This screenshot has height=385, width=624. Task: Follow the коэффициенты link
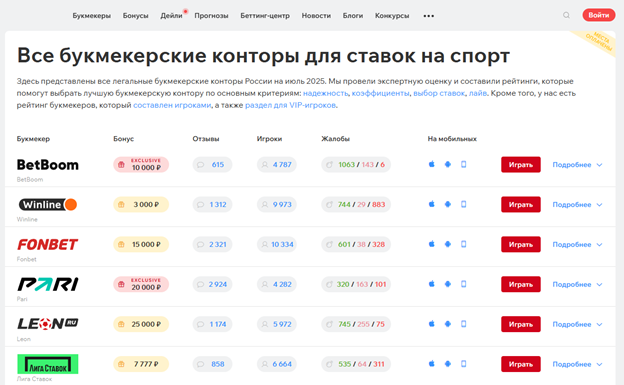380,93
